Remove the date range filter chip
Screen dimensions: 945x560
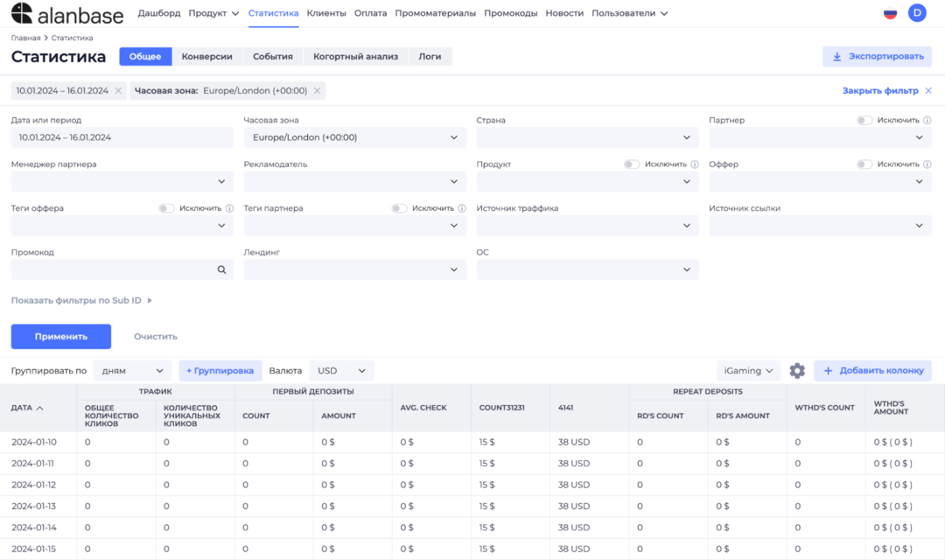pos(118,91)
